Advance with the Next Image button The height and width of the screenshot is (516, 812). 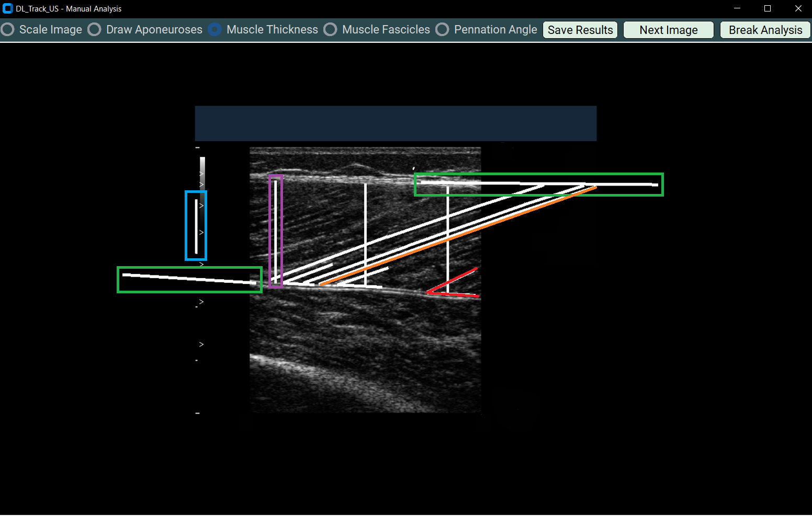click(x=668, y=29)
